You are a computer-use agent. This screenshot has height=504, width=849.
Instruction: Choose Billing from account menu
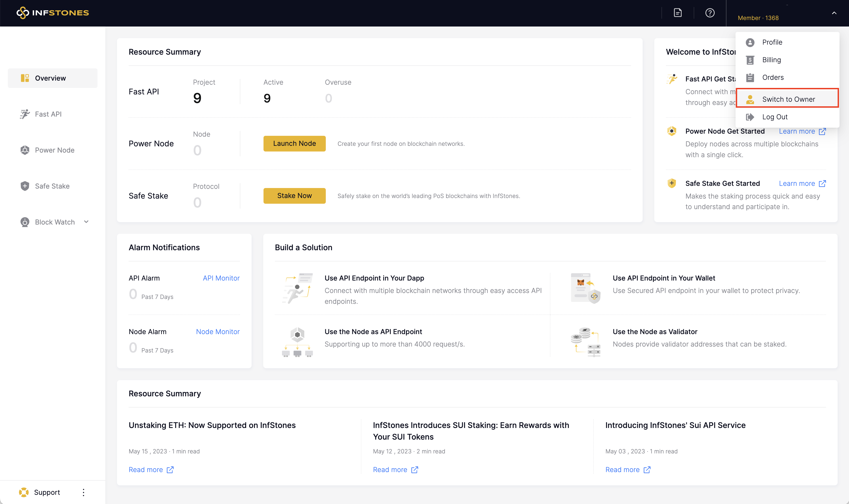771,60
